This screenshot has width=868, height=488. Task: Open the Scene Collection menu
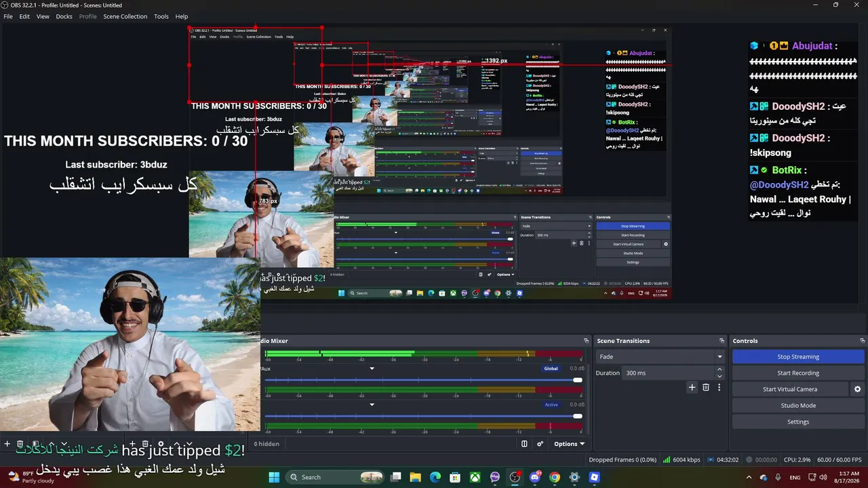point(125,16)
